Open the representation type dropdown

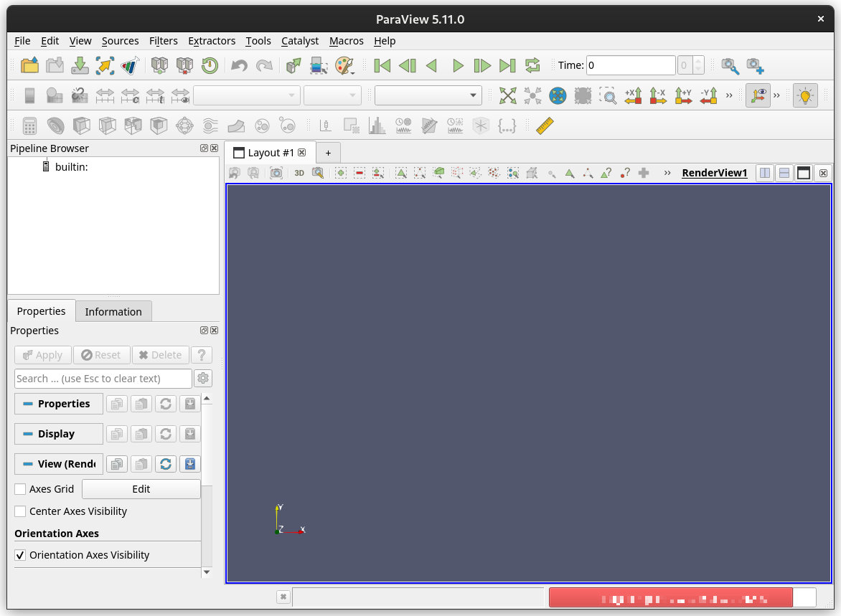(x=428, y=95)
